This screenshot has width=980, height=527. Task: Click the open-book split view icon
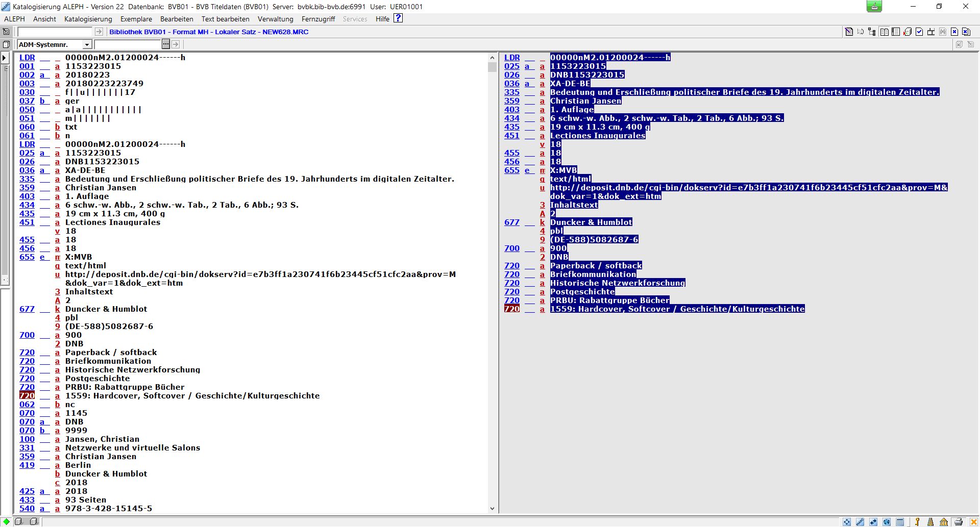(x=884, y=32)
